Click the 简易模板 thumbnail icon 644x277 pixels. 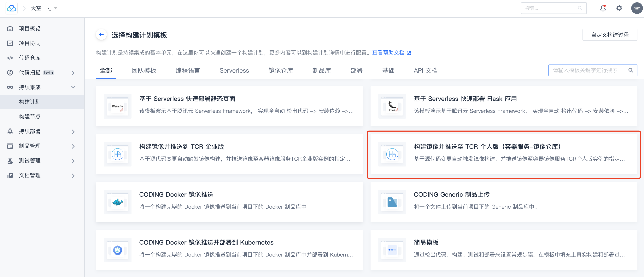point(392,250)
